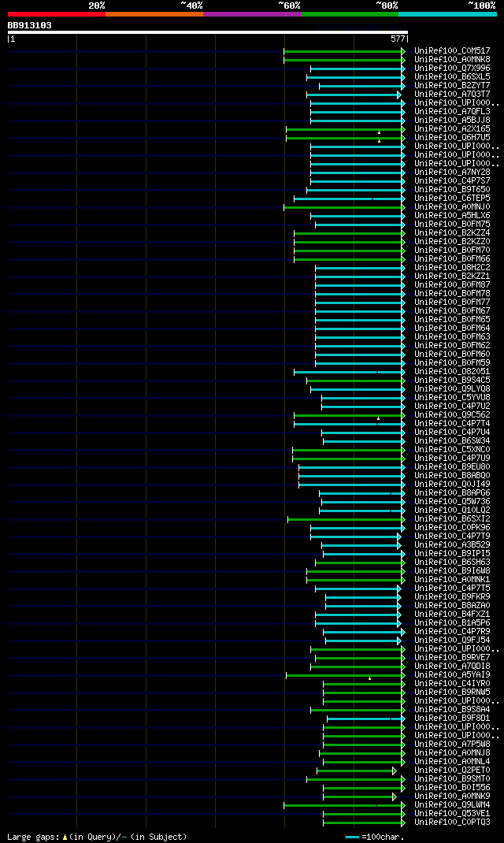
Task: Open the UniRef100_Q9C562 hit link
Action: 452,415
